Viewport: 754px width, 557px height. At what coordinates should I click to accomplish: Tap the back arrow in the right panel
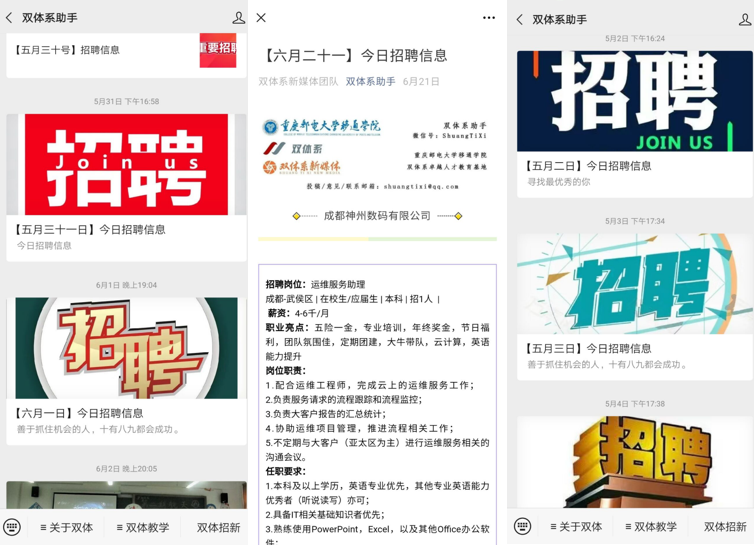[x=519, y=19]
